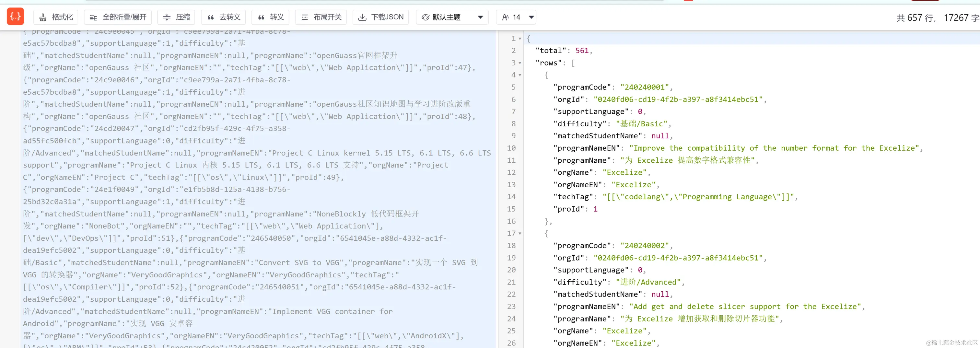Screen dimensions: 980x348
Task: Click line number 26 in gutter
Action: click(x=511, y=343)
